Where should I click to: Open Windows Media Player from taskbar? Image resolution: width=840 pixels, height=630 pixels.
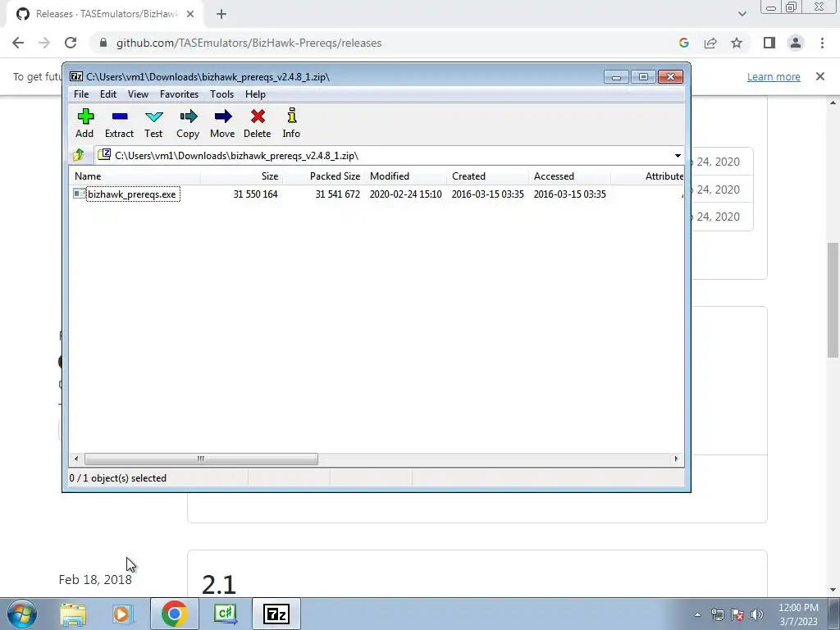click(x=123, y=614)
